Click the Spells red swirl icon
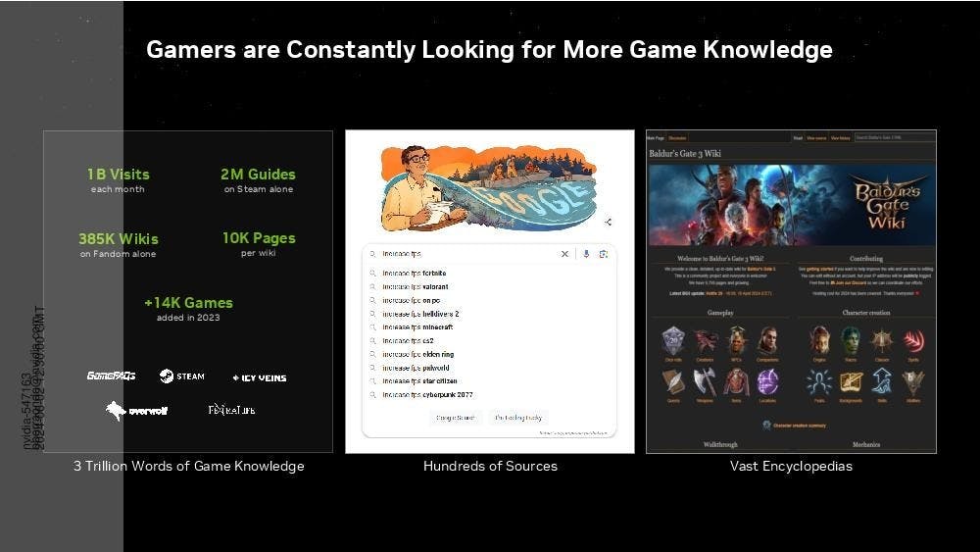 pyautogui.click(x=913, y=341)
